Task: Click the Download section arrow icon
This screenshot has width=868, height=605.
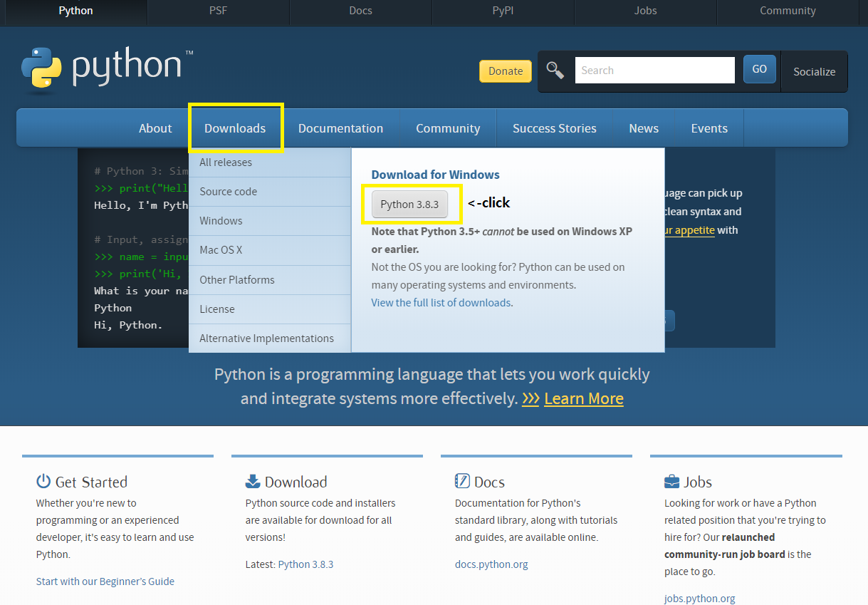Action: (x=253, y=481)
